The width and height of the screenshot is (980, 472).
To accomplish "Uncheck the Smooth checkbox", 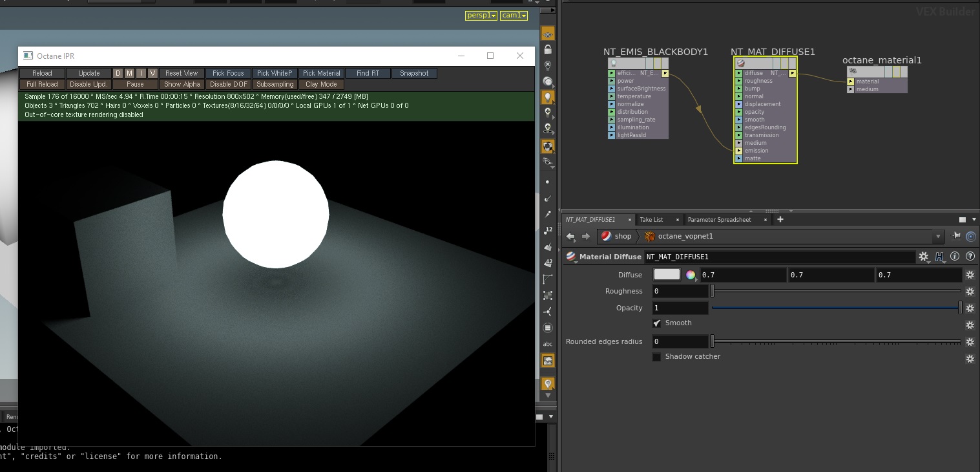I will [x=656, y=323].
